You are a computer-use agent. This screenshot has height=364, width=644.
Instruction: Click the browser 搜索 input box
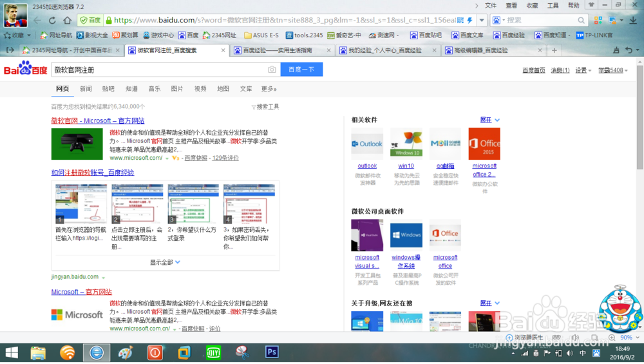[x=540, y=20]
